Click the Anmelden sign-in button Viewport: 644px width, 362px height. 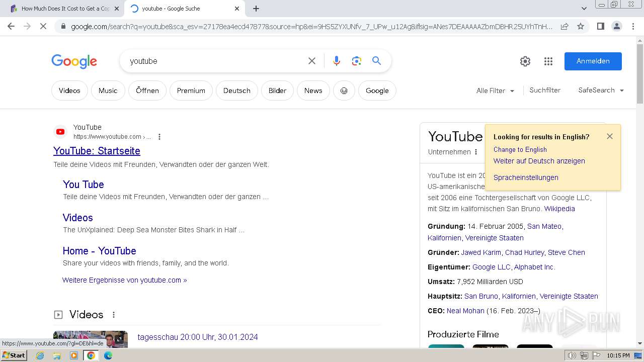[x=593, y=61]
